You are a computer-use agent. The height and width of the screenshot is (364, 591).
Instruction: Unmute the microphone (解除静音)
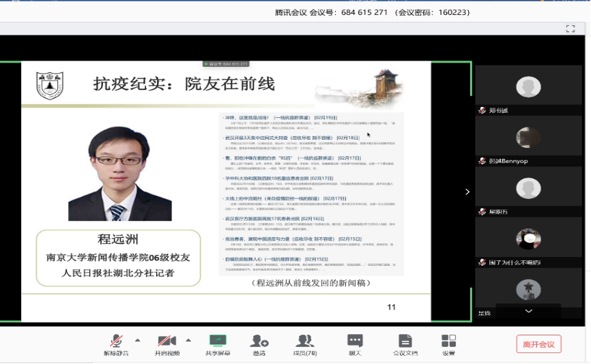[x=116, y=344]
